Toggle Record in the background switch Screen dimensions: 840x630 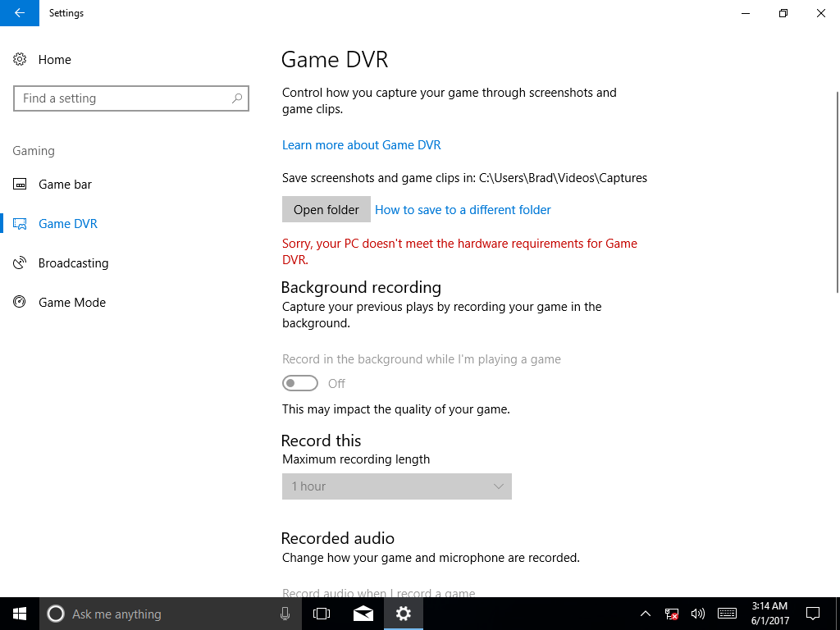pos(300,384)
